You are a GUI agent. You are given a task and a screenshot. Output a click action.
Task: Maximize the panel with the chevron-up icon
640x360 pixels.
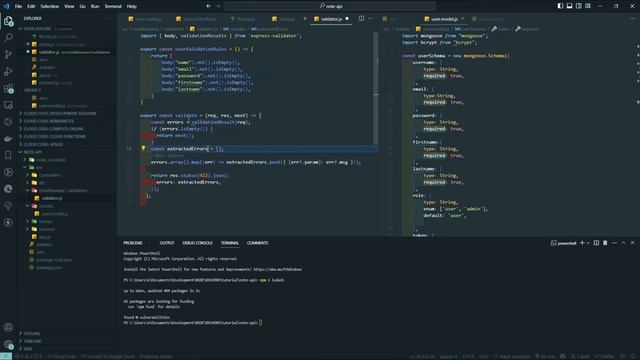pyautogui.click(x=623, y=243)
